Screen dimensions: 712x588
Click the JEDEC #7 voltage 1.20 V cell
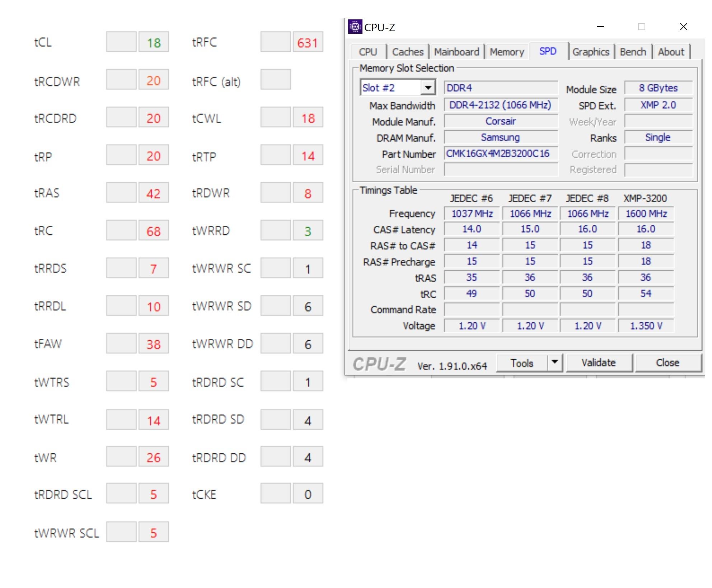pyautogui.click(x=530, y=326)
